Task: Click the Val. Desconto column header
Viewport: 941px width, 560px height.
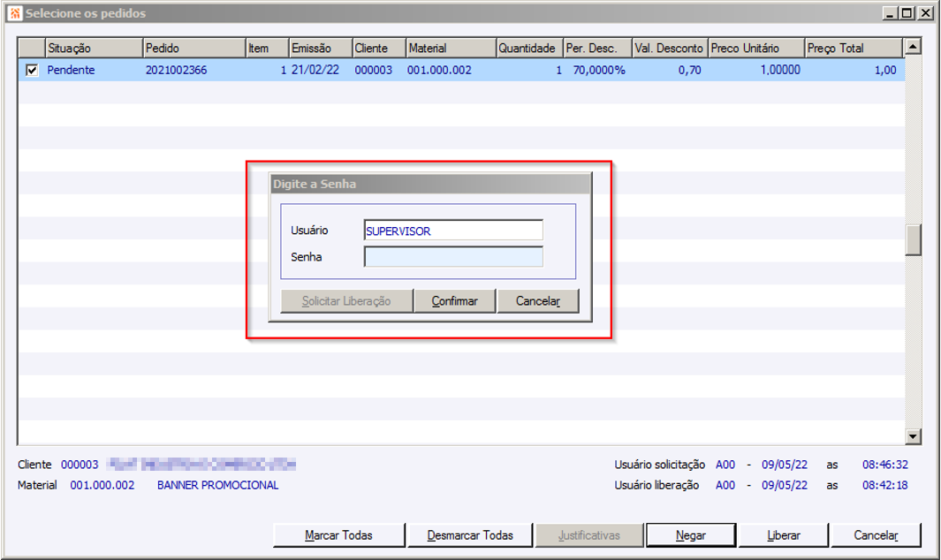Action: click(x=670, y=48)
